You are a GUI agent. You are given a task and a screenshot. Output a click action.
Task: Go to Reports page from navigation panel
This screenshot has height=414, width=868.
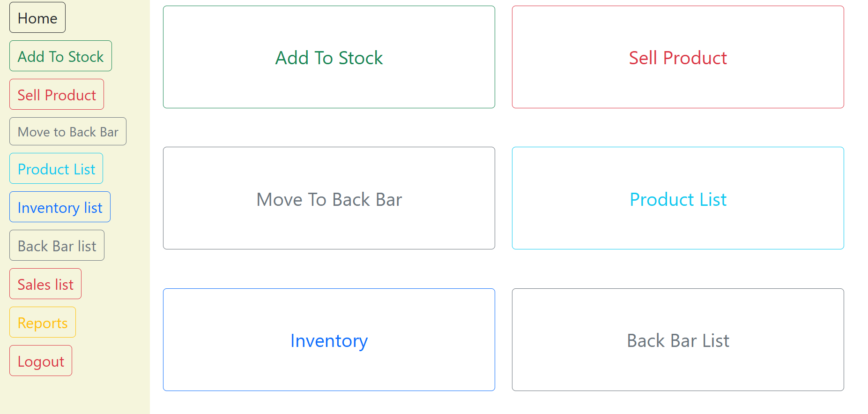pos(42,322)
